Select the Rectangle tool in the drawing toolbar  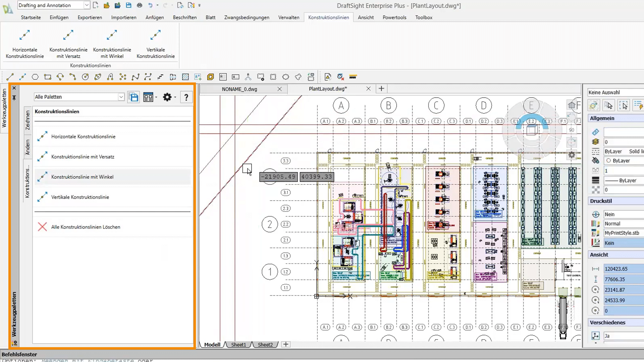pos(47,77)
